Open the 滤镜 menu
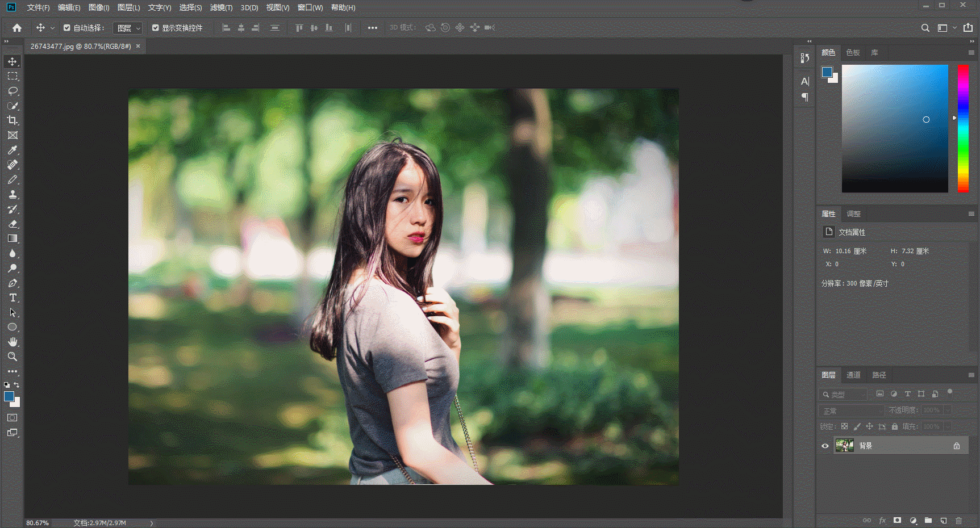The height and width of the screenshot is (528, 980). [x=221, y=7]
